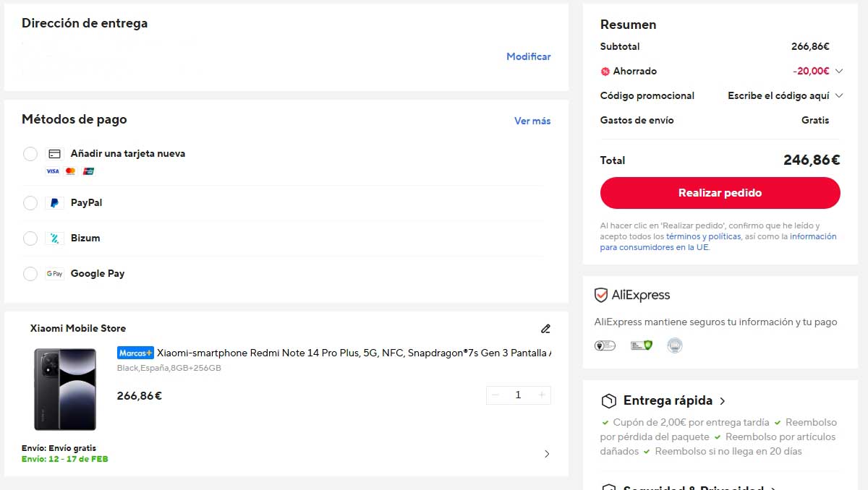Open Modificar to edit the delivery address

(529, 56)
